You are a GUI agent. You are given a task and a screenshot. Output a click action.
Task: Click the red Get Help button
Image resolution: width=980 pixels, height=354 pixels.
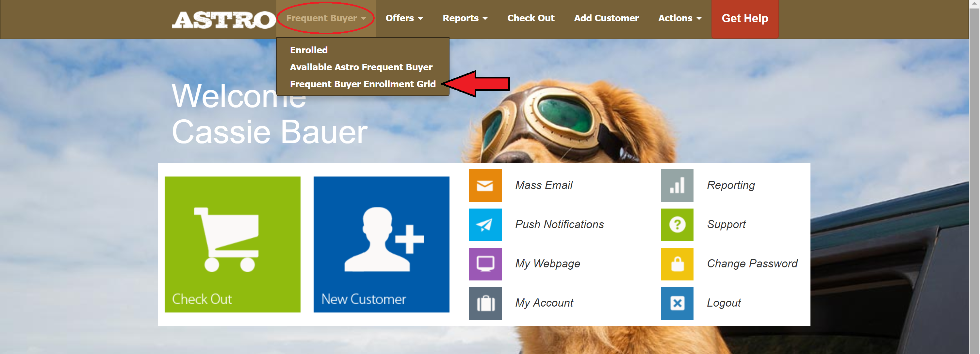745,19
